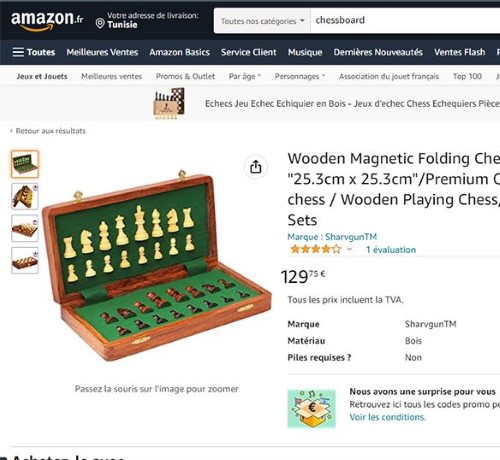Screen dimensions: 500x460
Task: Click the Retour aux résultats link
Action: tap(48, 131)
